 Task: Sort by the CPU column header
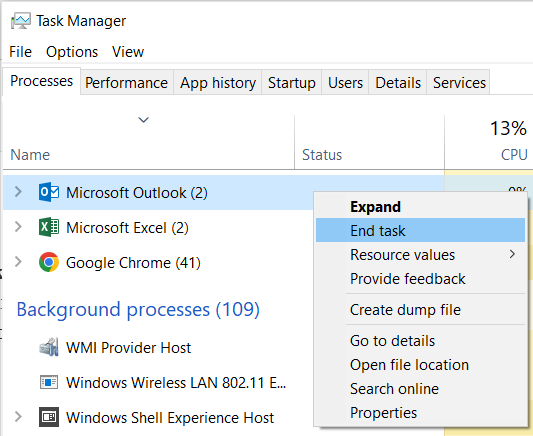tap(514, 155)
